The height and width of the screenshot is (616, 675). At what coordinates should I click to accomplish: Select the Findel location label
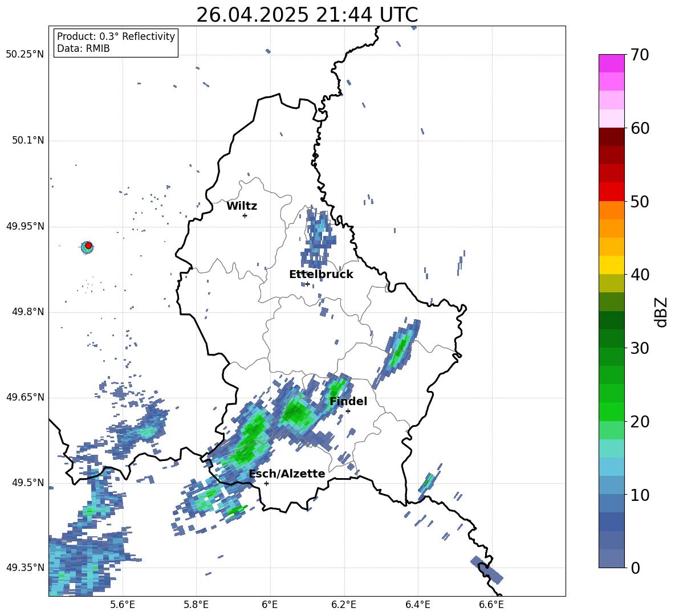click(x=348, y=401)
